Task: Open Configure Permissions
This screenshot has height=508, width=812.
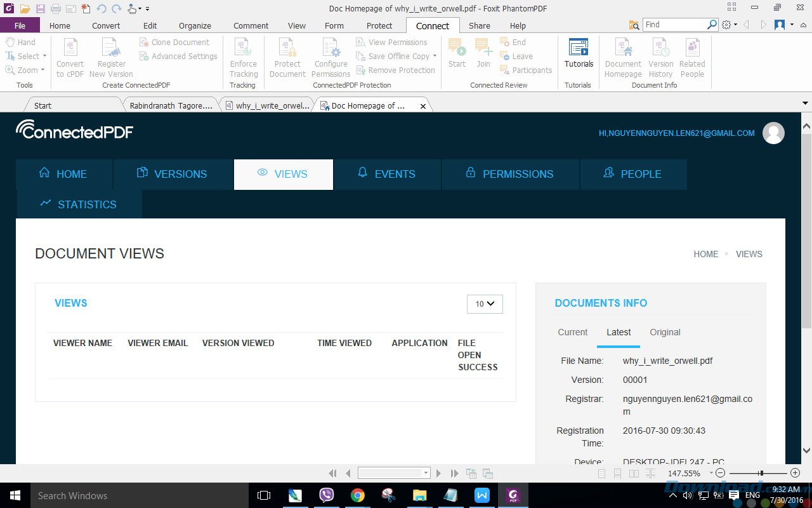Action: pyautogui.click(x=331, y=57)
